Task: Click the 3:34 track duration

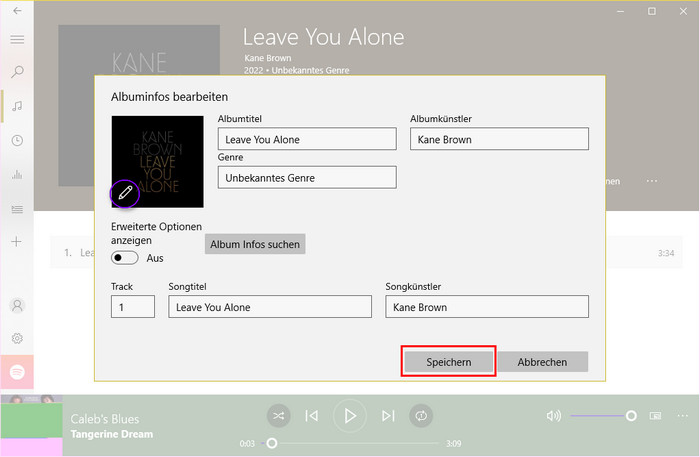Action: click(x=666, y=253)
